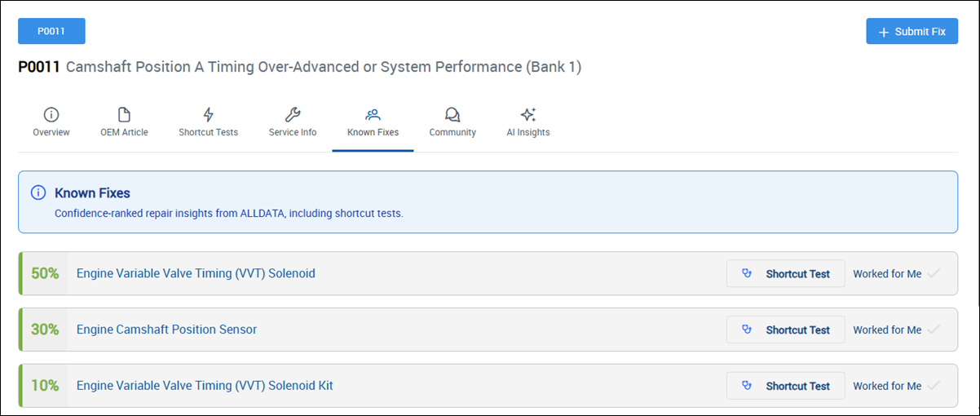The width and height of the screenshot is (980, 416).
Task: Click the 10% confidence value
Action: [45, 386]
